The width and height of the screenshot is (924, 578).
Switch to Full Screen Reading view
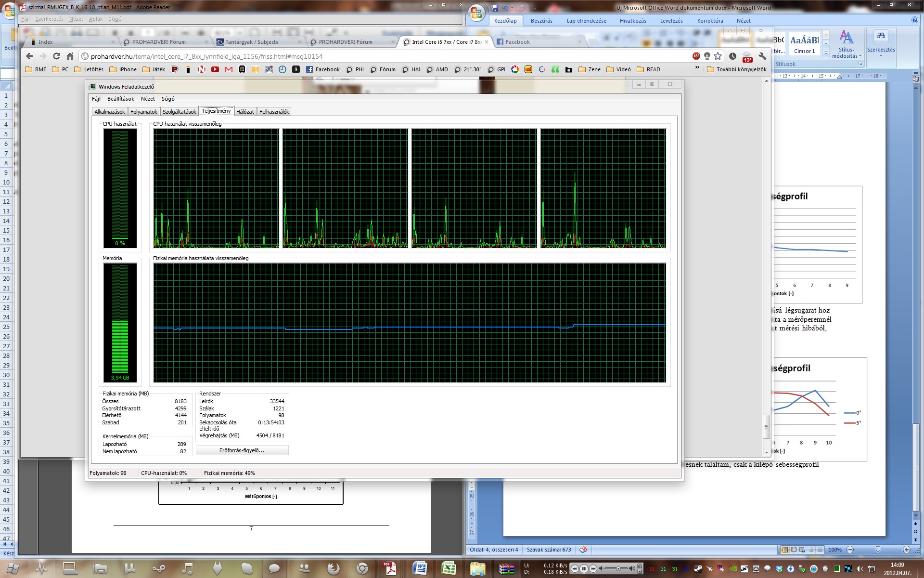pos(794,550)
